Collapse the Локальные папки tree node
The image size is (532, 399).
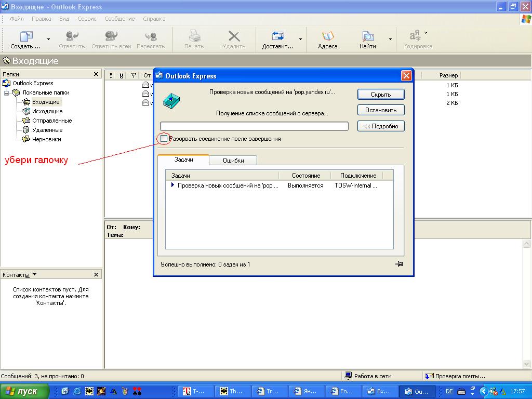(7, 92)
